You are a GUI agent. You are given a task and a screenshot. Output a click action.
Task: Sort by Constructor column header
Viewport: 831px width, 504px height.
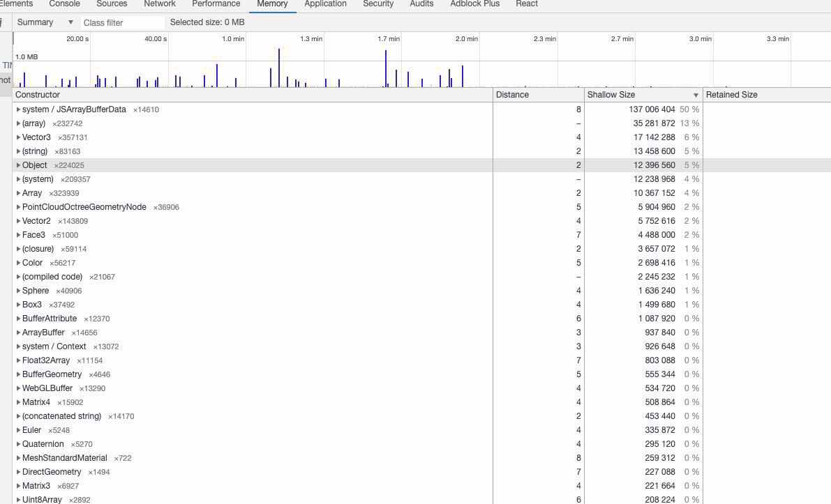point(253,95)
